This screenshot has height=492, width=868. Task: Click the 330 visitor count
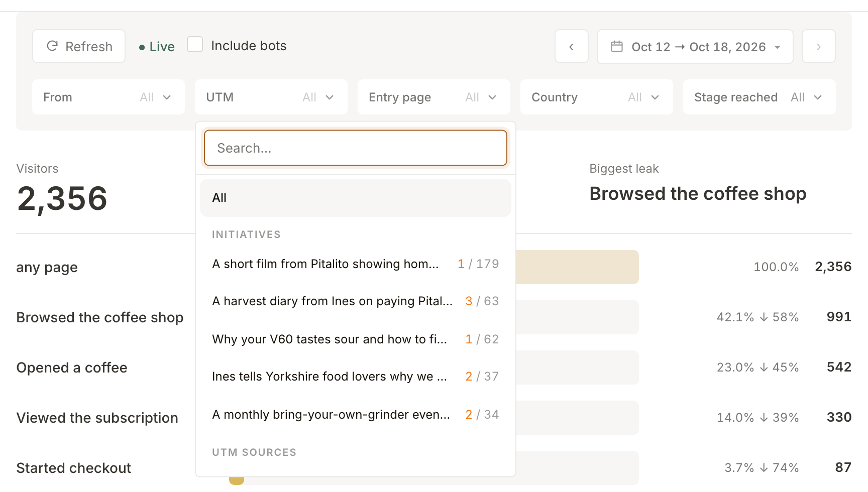pos(839,417)
